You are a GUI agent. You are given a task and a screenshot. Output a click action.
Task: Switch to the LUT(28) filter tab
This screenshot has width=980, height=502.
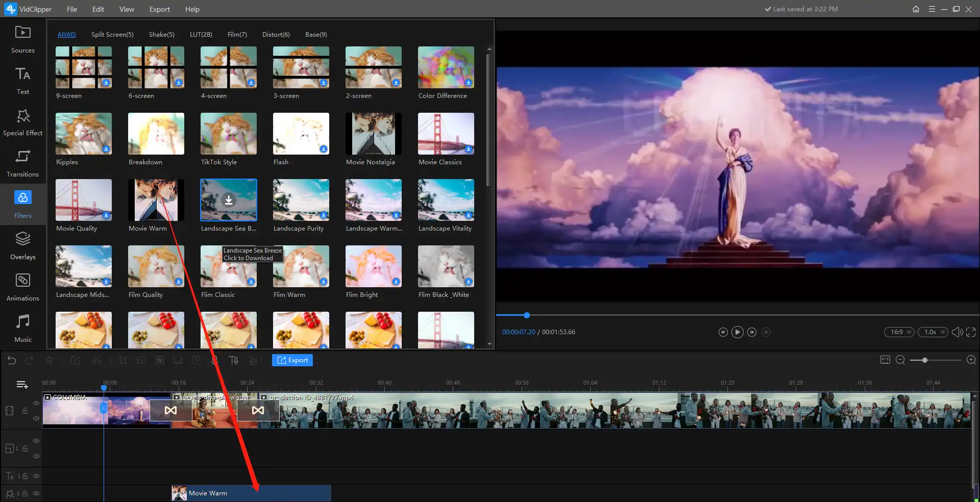pyautogui.click(x=201, y=34)
